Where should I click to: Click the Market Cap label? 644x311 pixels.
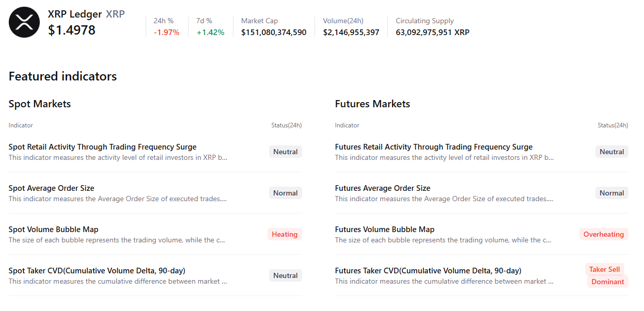259,21
